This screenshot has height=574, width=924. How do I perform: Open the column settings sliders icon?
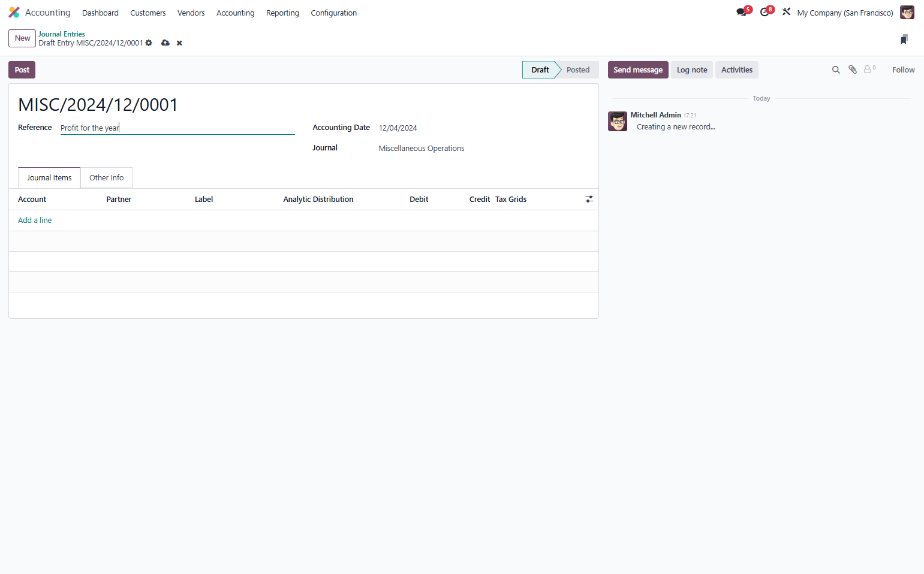pos(589,199)
